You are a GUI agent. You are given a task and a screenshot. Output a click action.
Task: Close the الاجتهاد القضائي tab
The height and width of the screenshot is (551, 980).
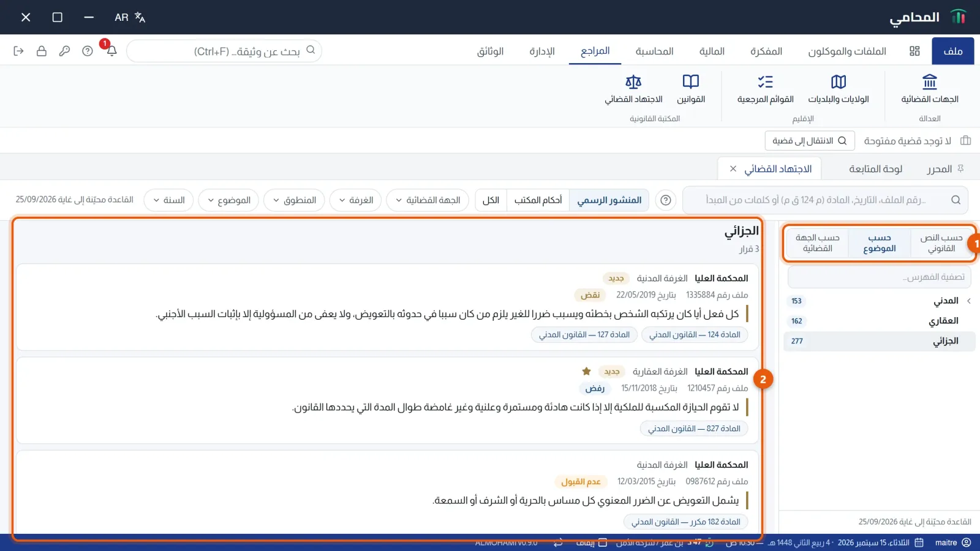coord(733,168)
